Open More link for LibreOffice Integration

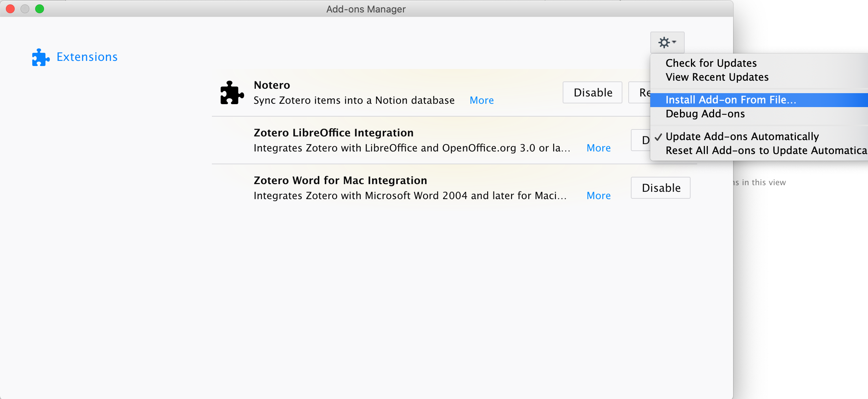click(598, 148)
